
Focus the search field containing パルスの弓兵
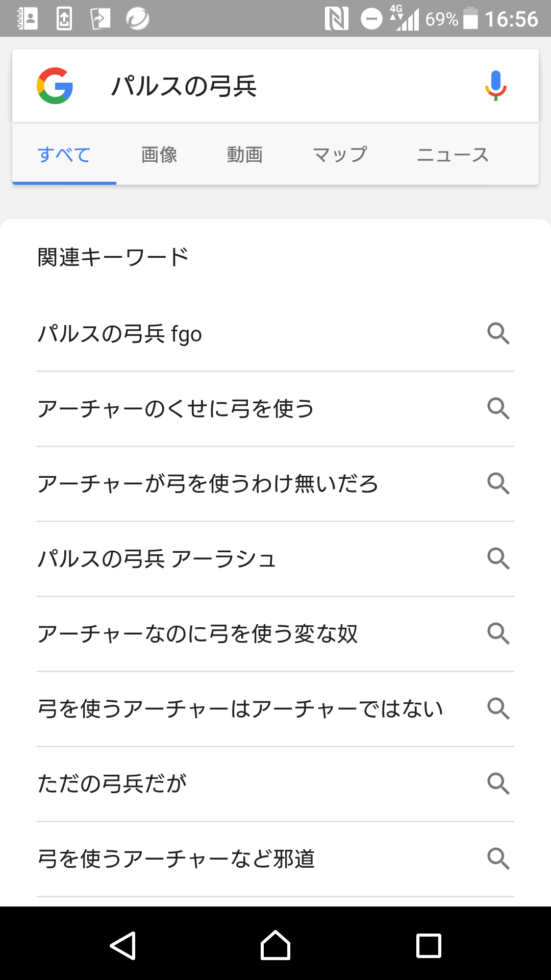click(x=275, y=86)
